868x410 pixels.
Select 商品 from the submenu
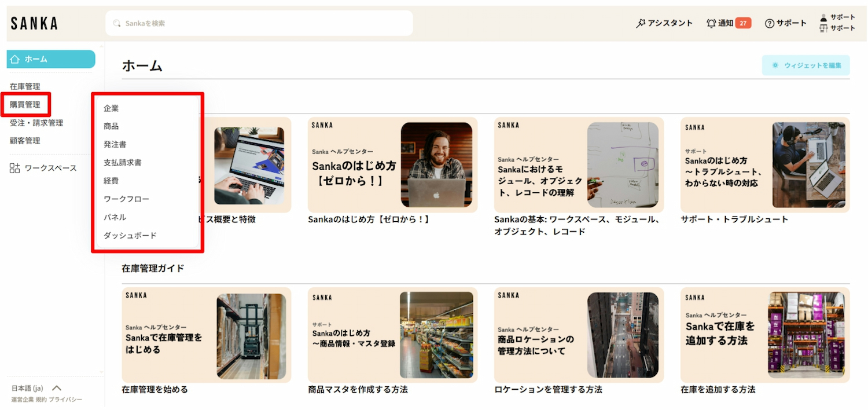[x=111, y=126]
